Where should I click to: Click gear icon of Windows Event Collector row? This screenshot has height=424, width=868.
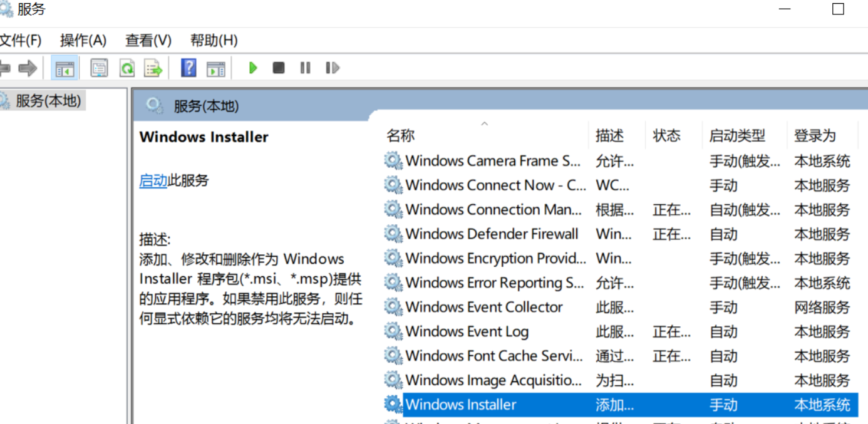pyautogui.click(x=393, y=307)
